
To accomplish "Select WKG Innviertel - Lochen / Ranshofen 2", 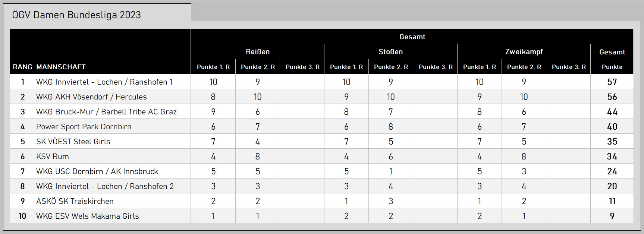I will coord(105,186).
